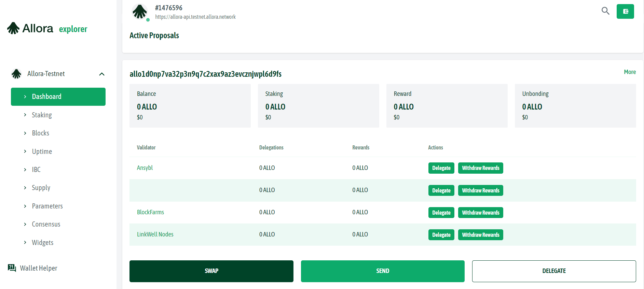Image resolution: width=644 pixels, height=289 pixels.
Task: Expand the Parameters chevron in sidebar
Action: [x=25, y=206]
